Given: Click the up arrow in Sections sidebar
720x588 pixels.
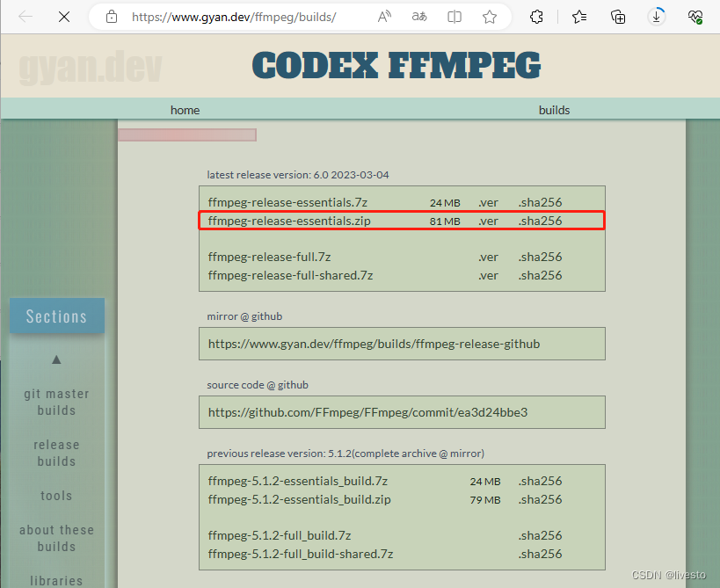Looking at the screenshot, I should click(56, 359).
